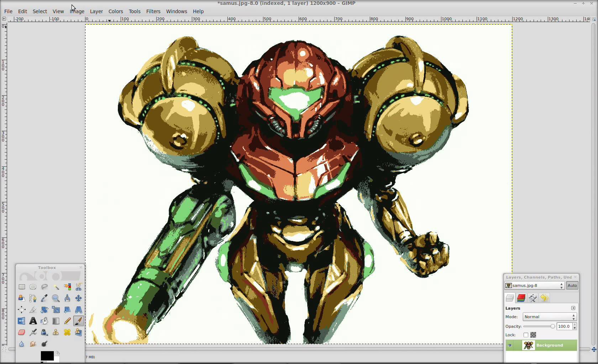598x364 pixels.
Task: Select the Smudge finger tool
Action: click(33, 343)
